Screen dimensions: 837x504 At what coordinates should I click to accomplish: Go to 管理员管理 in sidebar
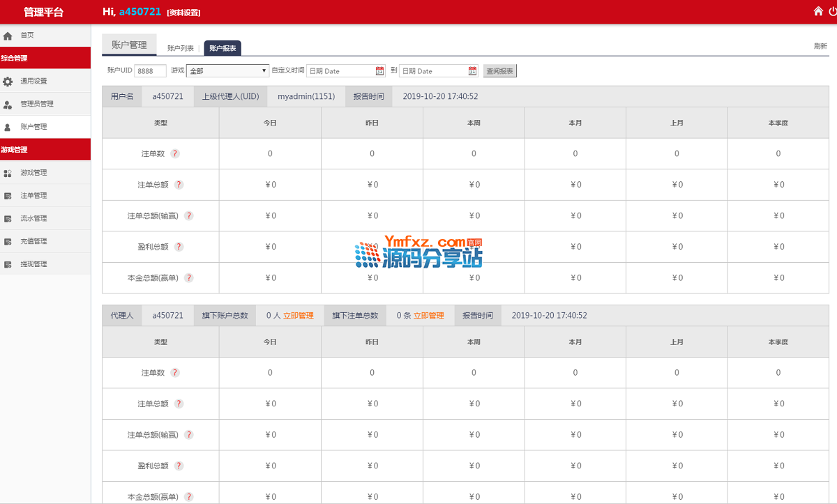pyautogui.click(x=36, y=104)
